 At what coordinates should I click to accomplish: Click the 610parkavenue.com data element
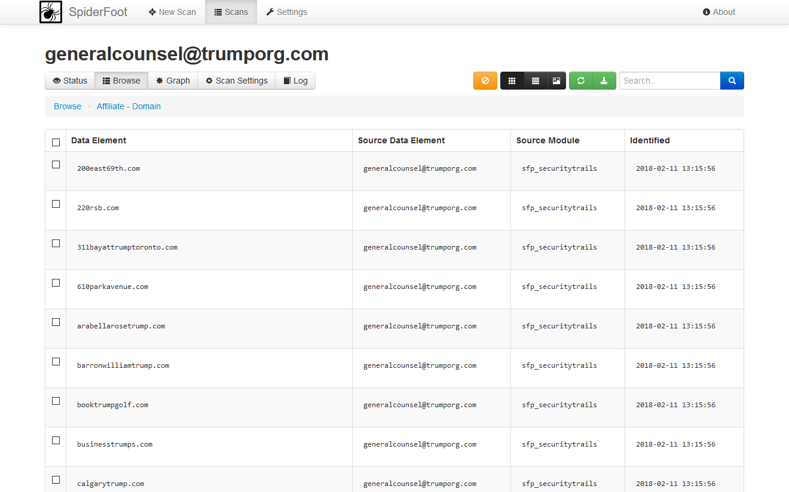tap(112, 287)
